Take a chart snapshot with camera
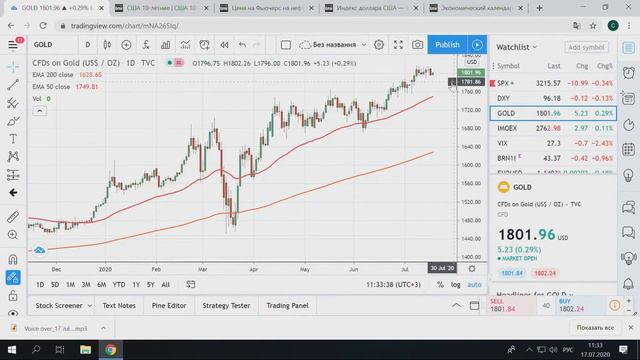Viewport: 640px width, 360px height. click(x=417, y=45)
